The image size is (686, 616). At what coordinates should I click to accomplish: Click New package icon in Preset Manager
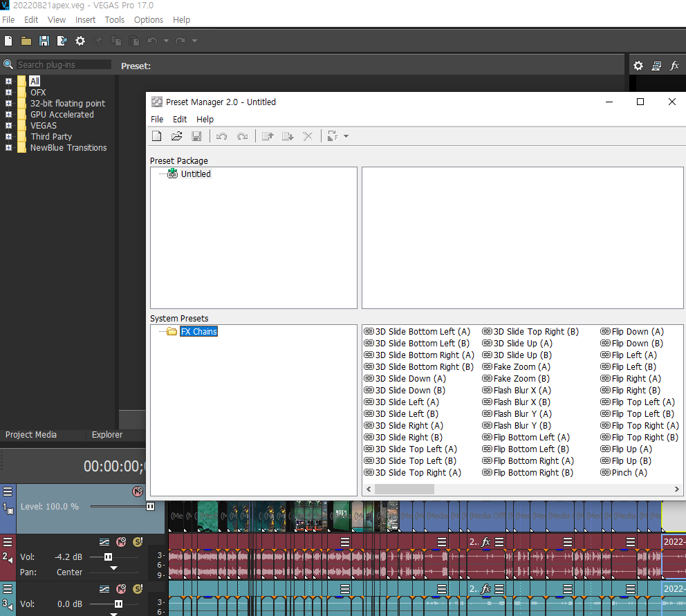156,136
